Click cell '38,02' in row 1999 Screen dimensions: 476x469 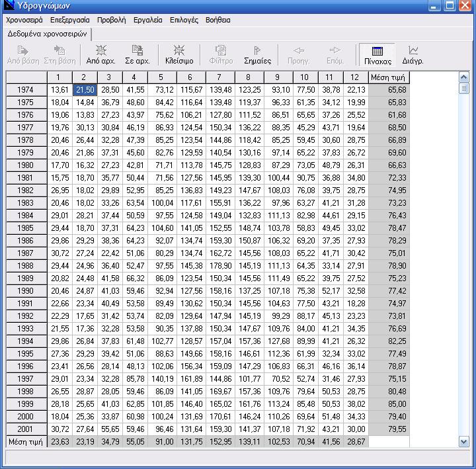356,404
